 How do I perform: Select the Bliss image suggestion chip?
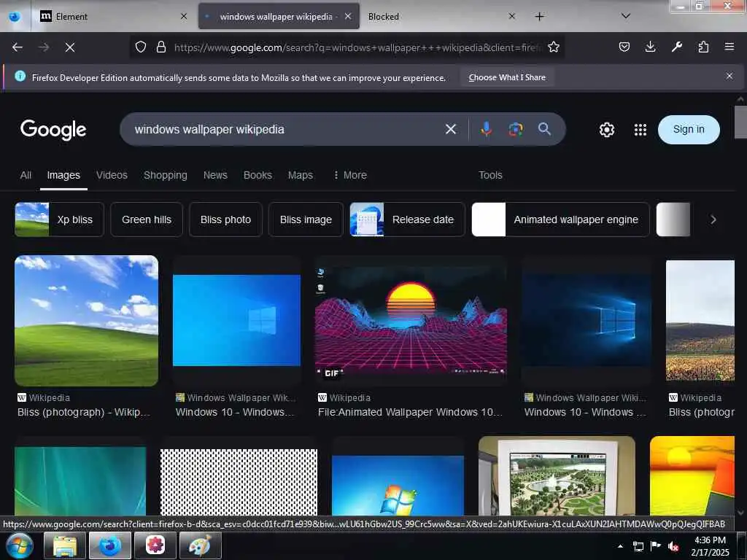click(306, 219)
